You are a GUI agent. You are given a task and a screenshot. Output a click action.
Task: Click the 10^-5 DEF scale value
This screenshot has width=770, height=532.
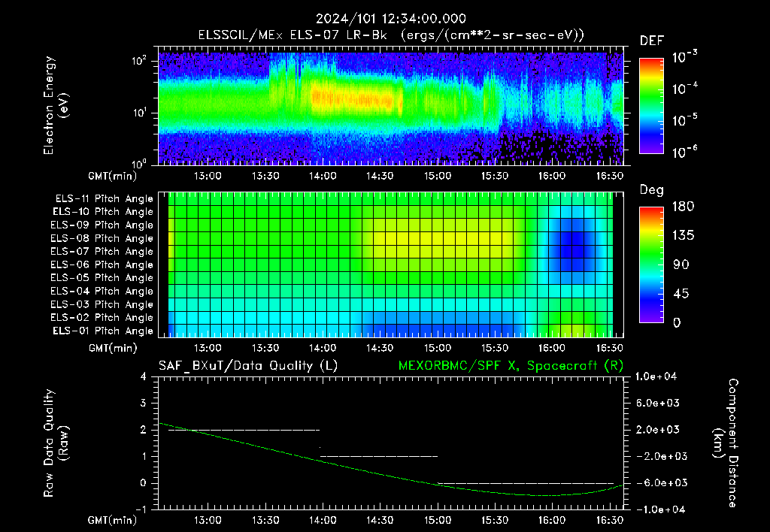click(684, 120)
